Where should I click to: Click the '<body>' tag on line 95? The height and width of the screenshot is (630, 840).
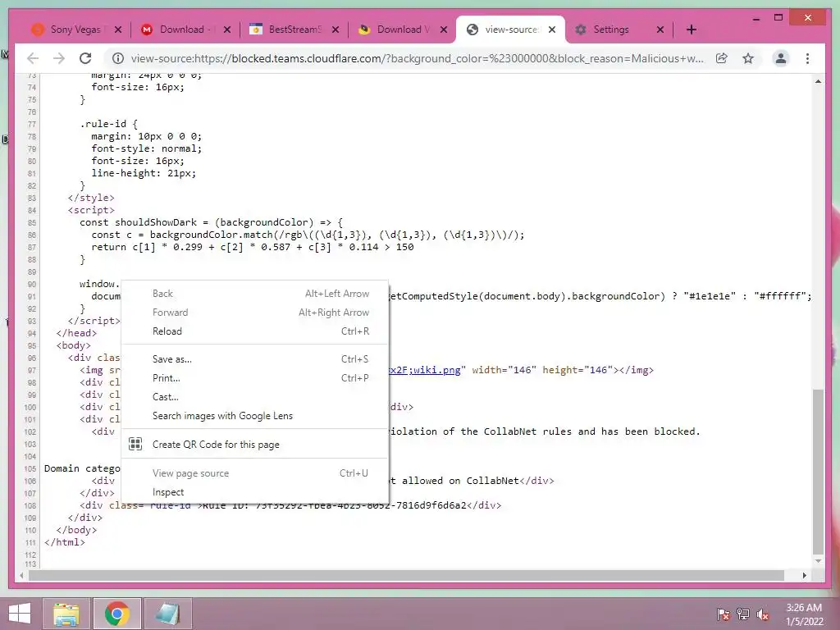click(x=73, y=345)
